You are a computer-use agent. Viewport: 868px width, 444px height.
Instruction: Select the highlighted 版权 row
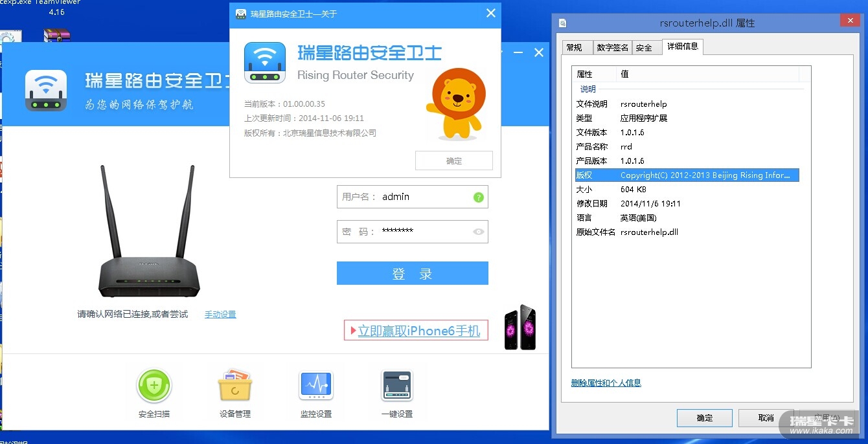(686, 175)
